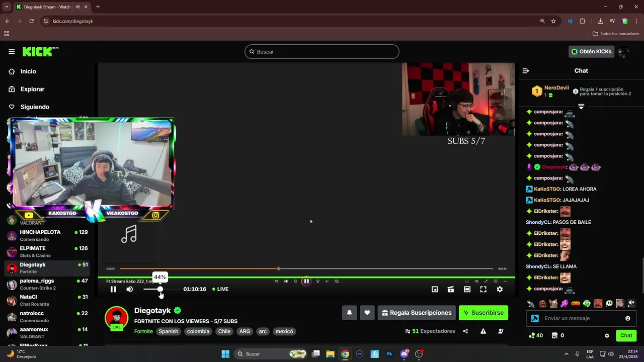Open the moderators user icon beside report
Image resolution: width=644 pixels, height=362 pixels.
tap(501, 331)
